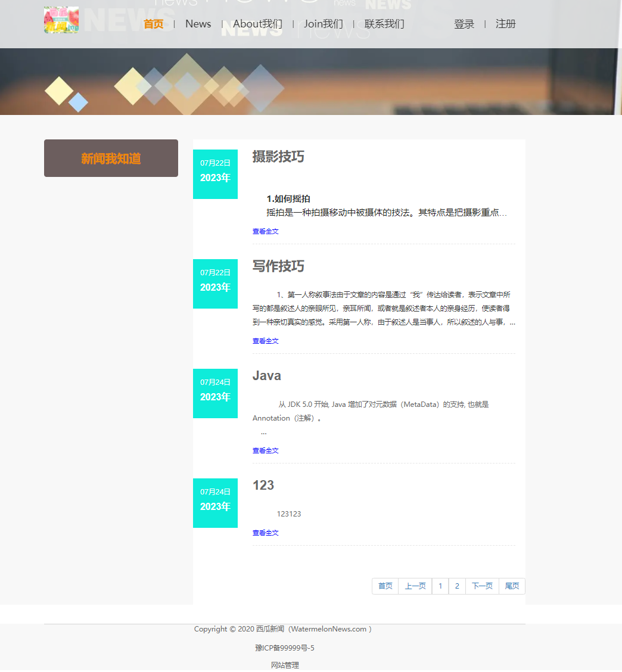Open the 123 article title

point(263,485)
